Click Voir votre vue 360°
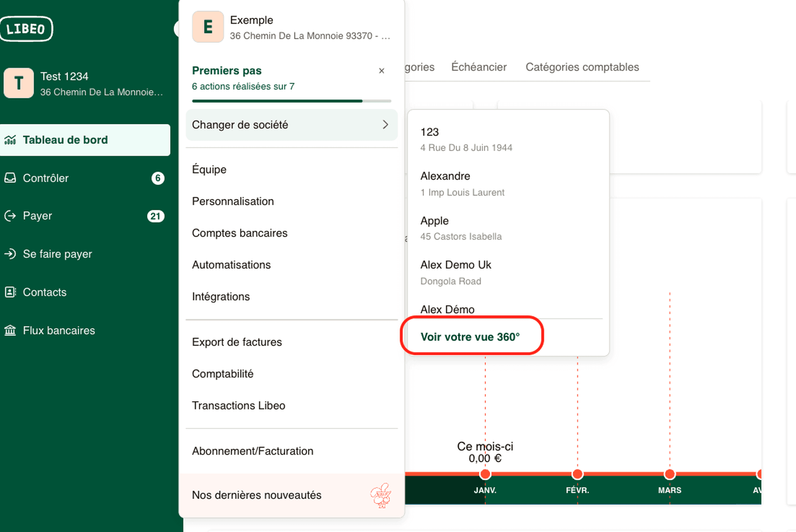The image size is (796, 532). pos(471,337)
